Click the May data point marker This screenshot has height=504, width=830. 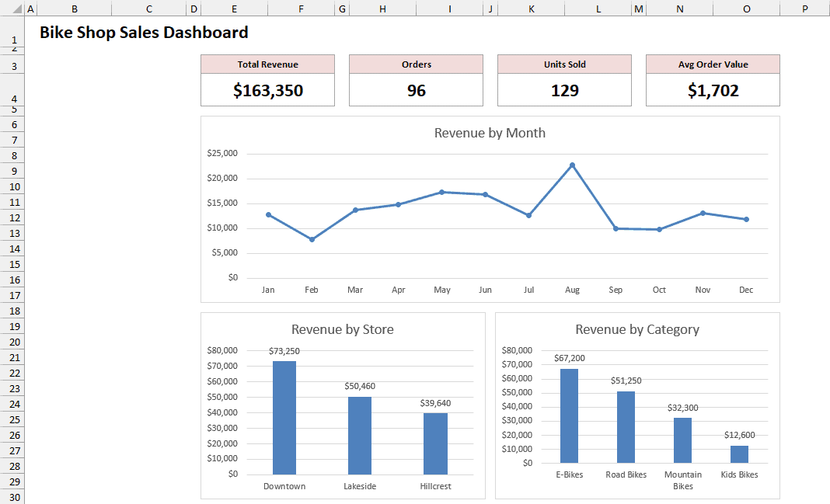(x=442, y=192)
